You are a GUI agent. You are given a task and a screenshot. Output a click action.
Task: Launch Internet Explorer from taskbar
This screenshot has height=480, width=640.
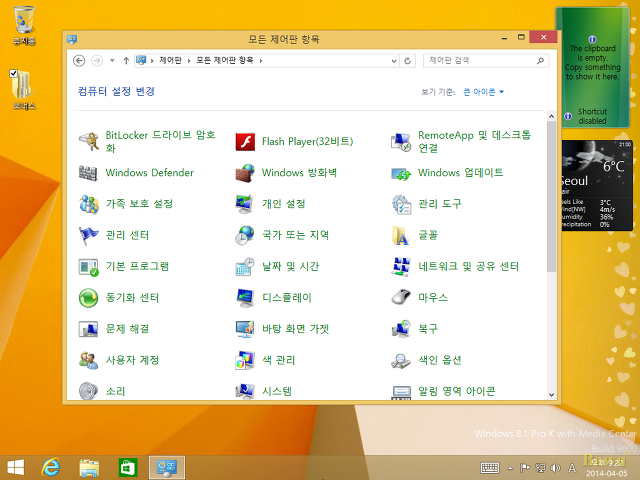[51, 468]
